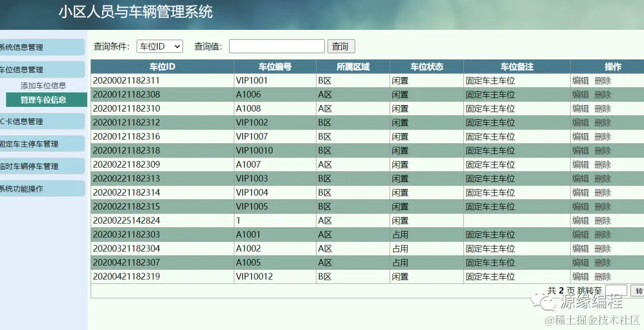The height and width of the screenshot is (330, 644).
Task: Edit the VIP1004 parking spot
Action: (580, 192)
